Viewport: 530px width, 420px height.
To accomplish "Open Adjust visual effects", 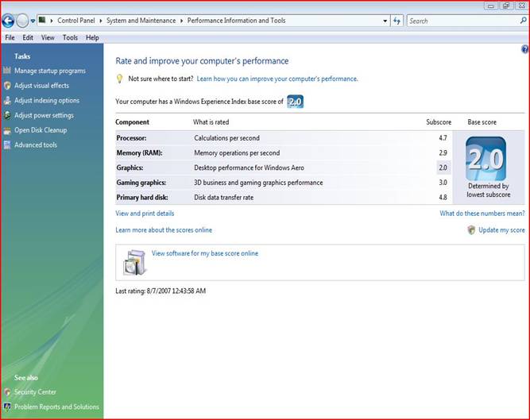I will click(41, 86).
